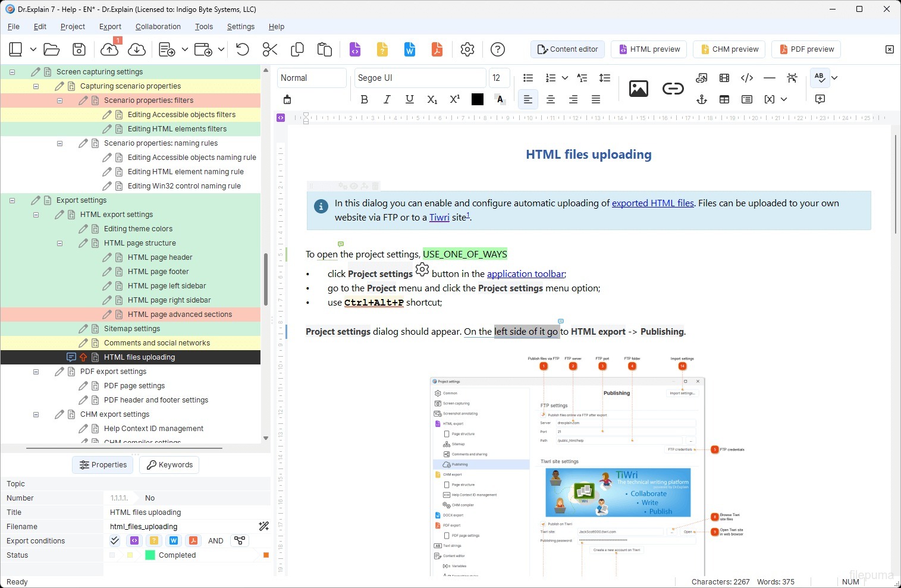The image size is (901, 588).
Task: Open the Collaboration menu
Action: (x=158, y=27)
